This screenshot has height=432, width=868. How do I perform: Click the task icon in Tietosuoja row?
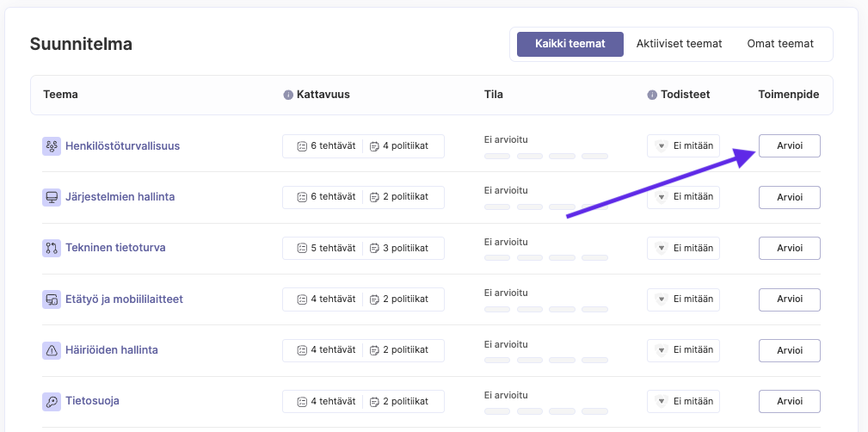click(x=302, y=402)
